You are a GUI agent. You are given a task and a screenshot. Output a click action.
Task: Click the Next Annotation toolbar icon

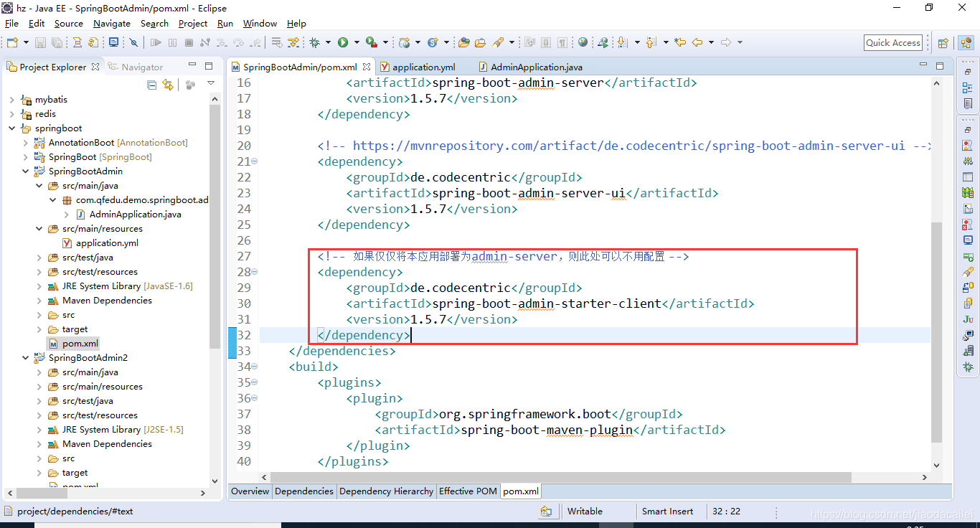(622, 43)
